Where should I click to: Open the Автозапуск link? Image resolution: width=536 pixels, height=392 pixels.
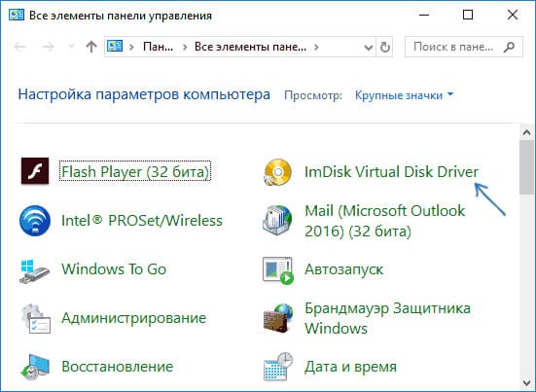click(344, 269)
